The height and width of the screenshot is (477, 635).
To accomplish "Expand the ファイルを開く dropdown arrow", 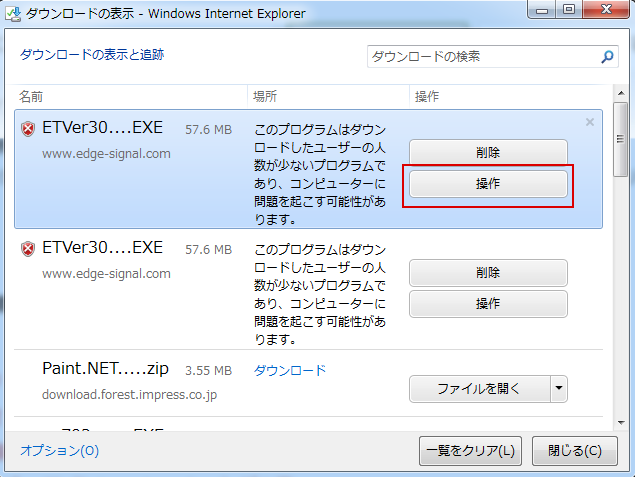I will (559, 389).
